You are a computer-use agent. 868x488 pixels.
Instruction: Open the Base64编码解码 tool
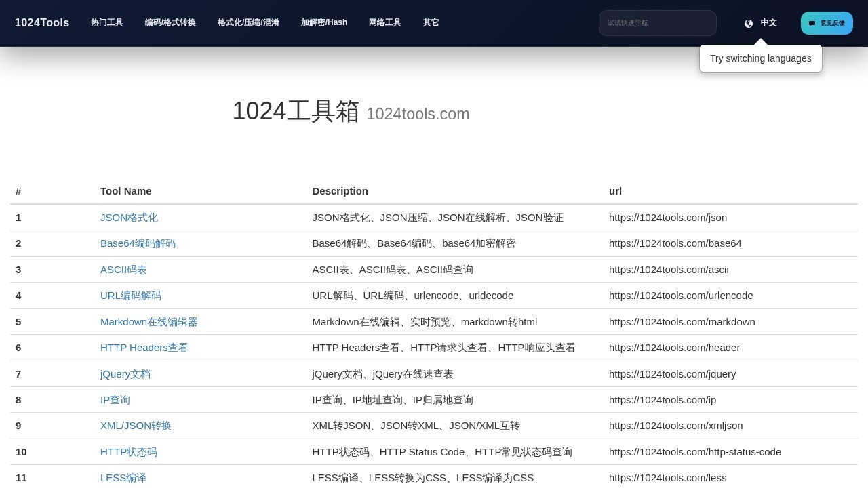[138, 243]
